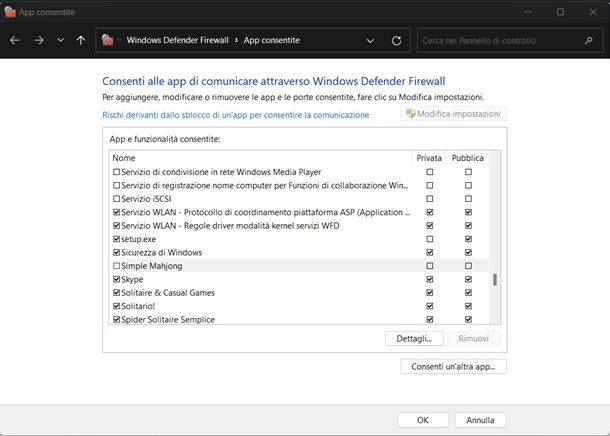Uncheck the Sicurezza di Windows checkbox
610x436 pixels.
tap(116, 252)
